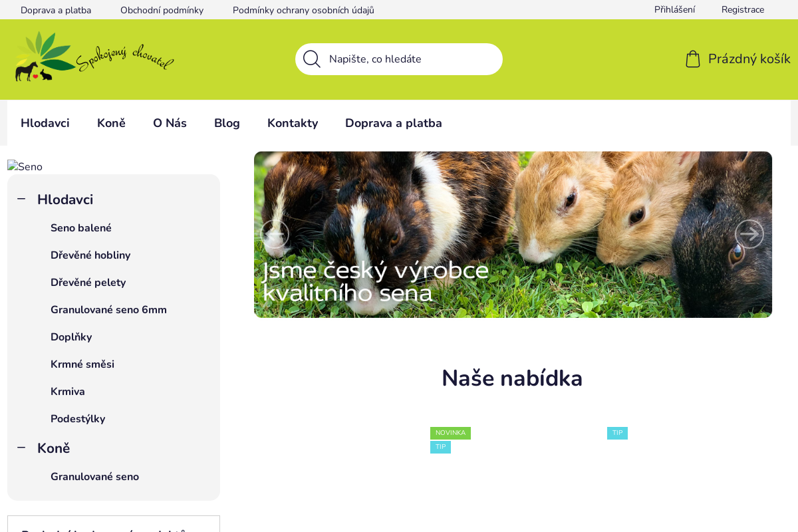Go back a slide with left arrow
The image size is (798, 532).
pos(275,233)
